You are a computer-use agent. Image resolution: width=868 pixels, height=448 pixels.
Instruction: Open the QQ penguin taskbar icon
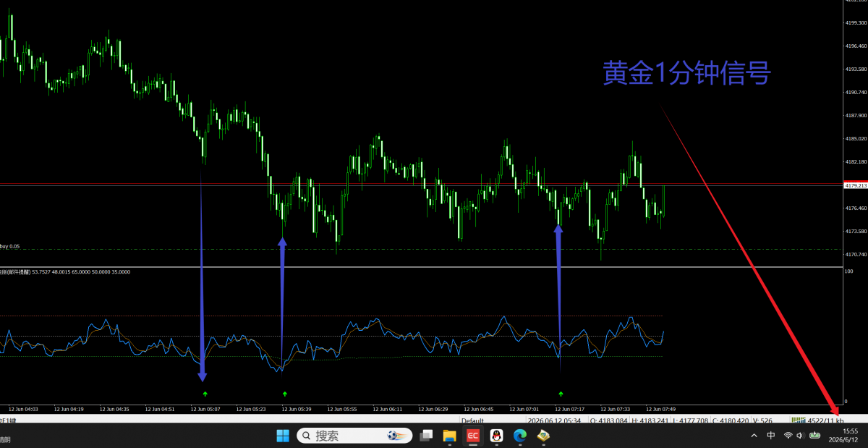tap(496, 436)
